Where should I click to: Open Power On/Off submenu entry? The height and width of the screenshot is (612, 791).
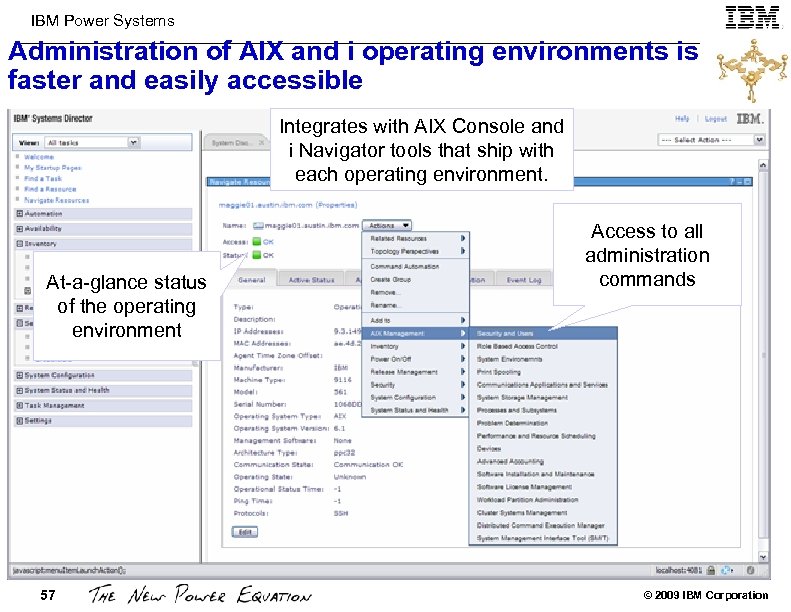point(416,359)
